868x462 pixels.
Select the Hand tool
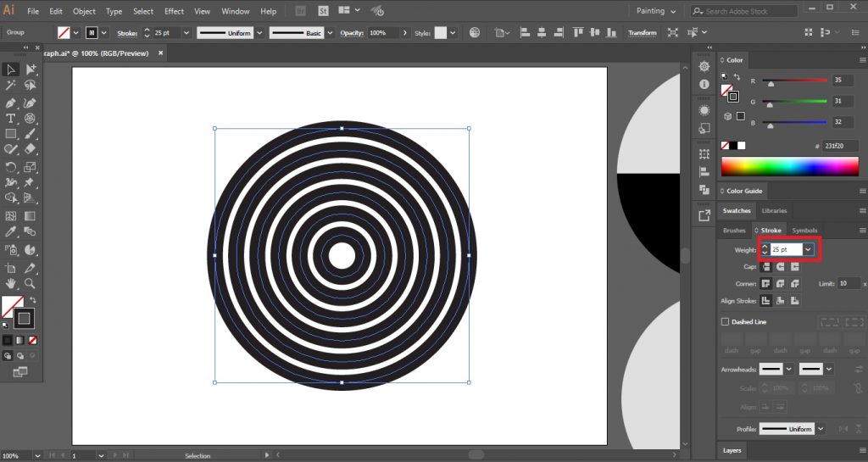10,283
